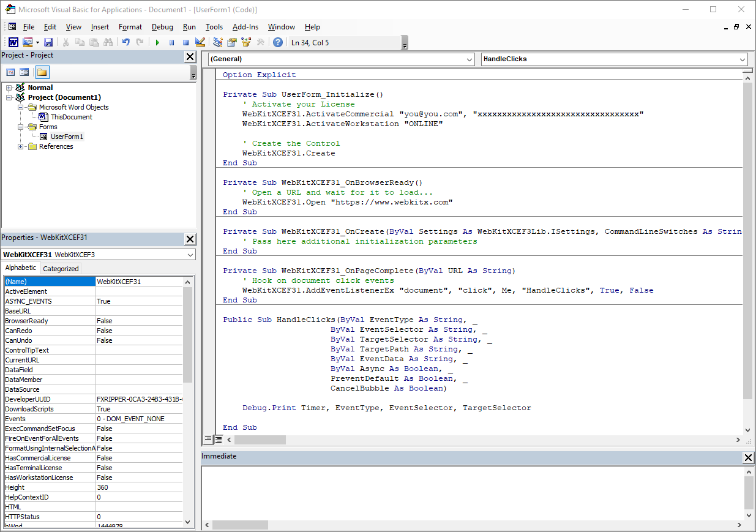Run the macro with the green play icon

coord(157,42)
